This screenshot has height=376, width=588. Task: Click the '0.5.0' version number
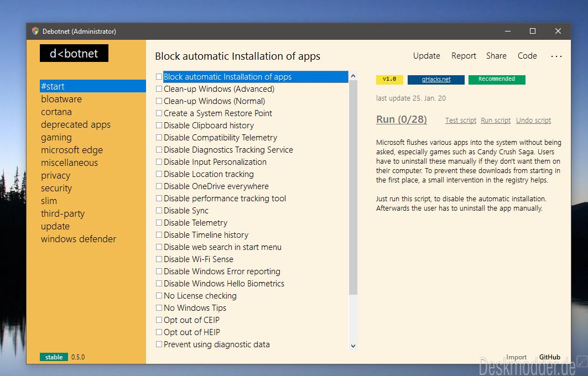point(78,357)
